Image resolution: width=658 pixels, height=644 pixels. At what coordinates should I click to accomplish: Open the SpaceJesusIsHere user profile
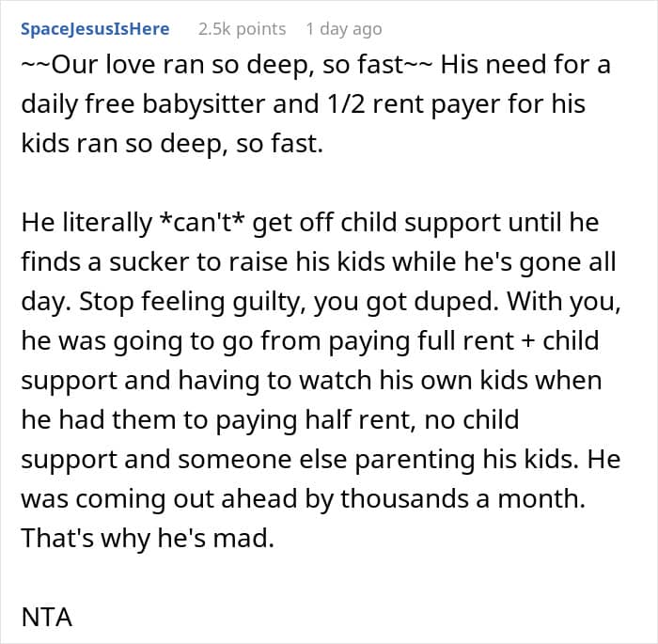(95, 29)
